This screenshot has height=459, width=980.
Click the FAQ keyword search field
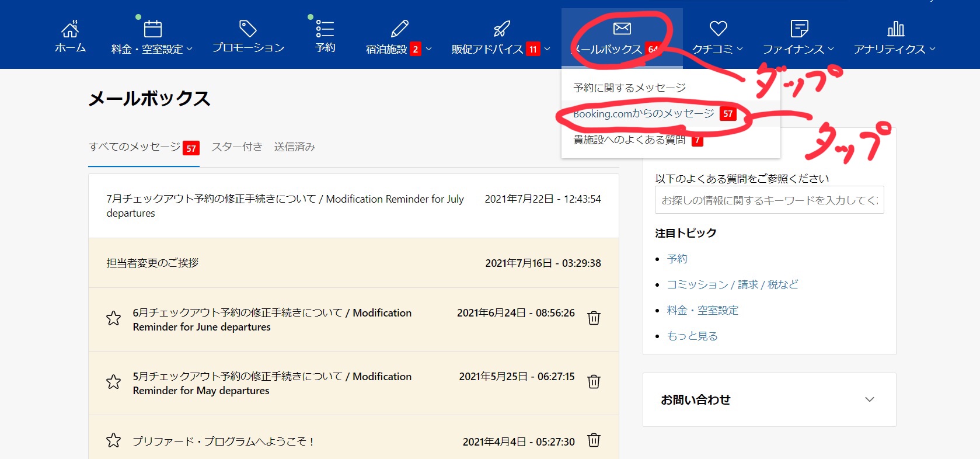tap(769, 200)
